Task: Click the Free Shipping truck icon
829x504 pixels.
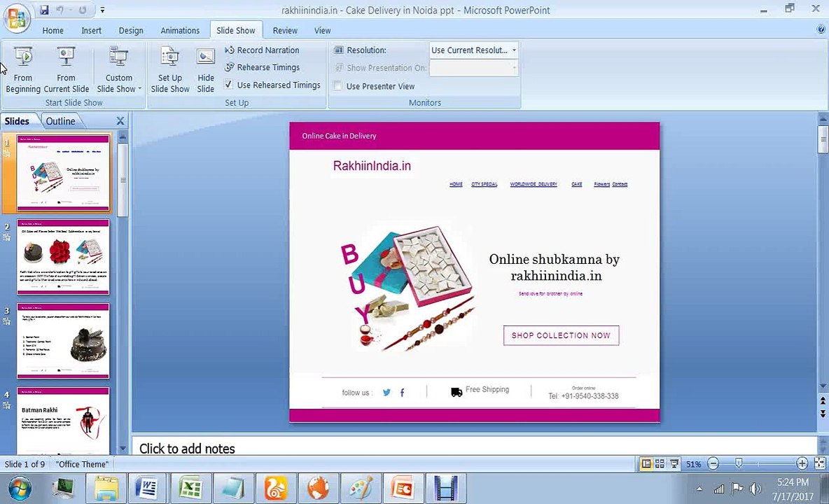Action: pyautogui.click(x=457, y=392)
